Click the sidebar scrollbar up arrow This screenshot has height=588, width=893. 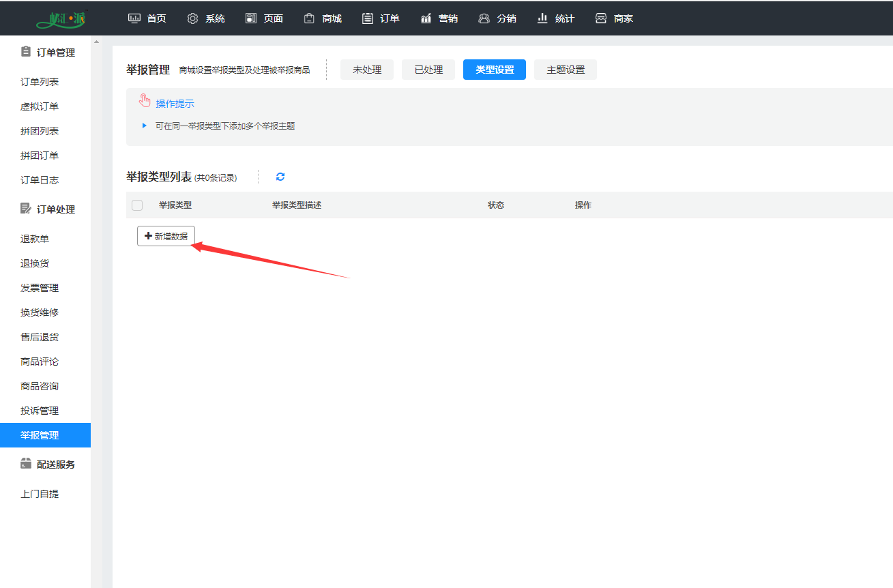click(96, 42)
